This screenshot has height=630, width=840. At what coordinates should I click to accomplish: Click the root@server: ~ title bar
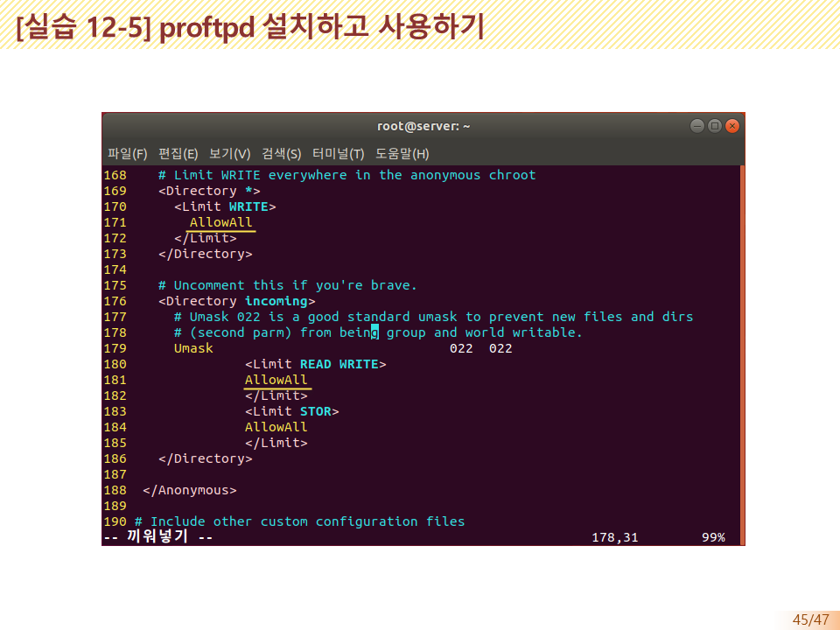423,126
